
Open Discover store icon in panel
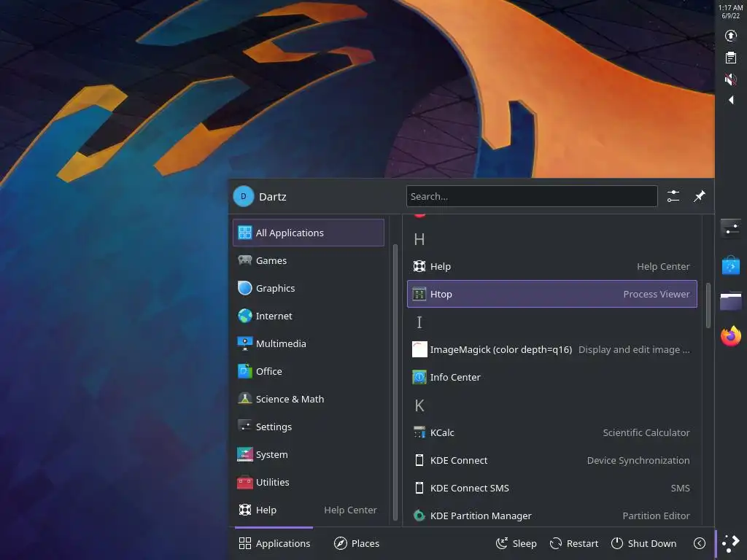pos(731,265)
